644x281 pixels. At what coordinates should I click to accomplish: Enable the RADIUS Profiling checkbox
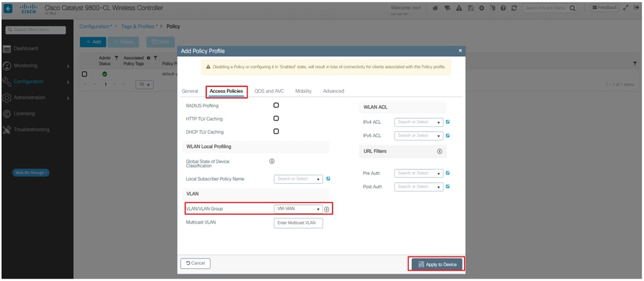(x=276, y=105)
